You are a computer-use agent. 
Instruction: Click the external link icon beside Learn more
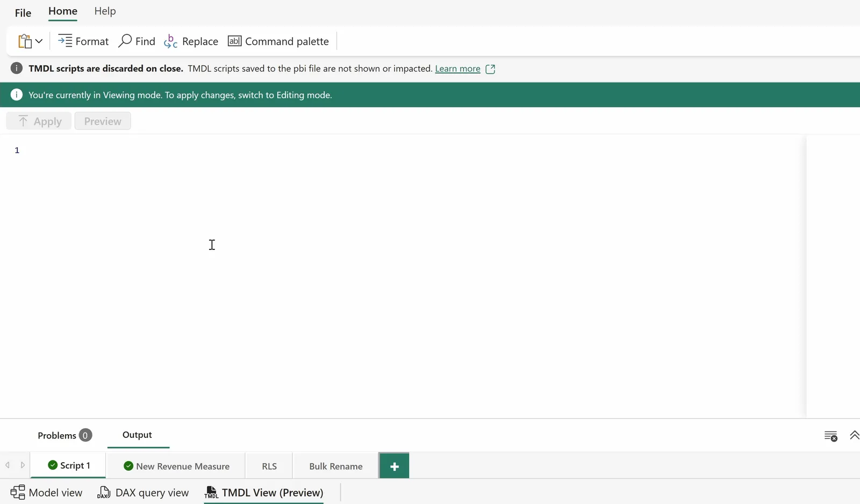tap(490, 69)
